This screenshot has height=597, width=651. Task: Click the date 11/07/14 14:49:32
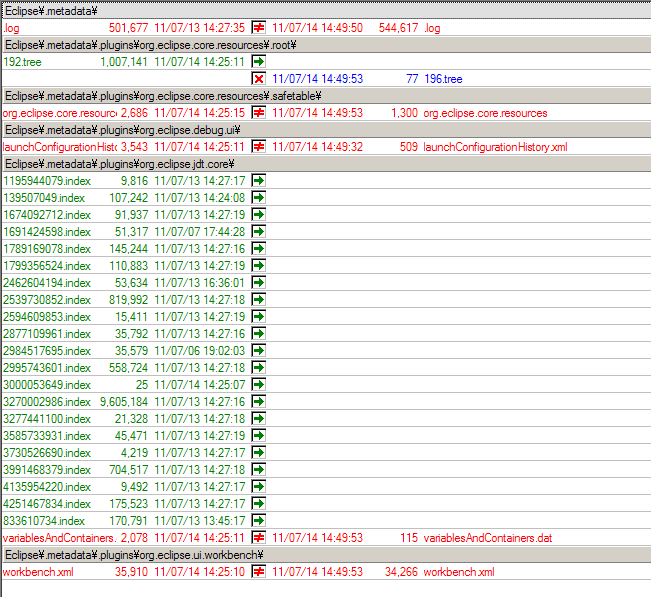click(x=318, y=147)
